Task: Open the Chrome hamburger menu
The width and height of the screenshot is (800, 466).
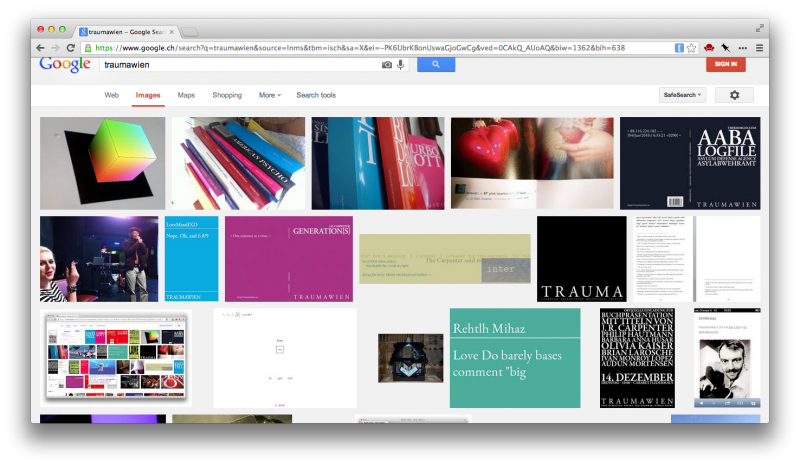Action: (759, 48)
